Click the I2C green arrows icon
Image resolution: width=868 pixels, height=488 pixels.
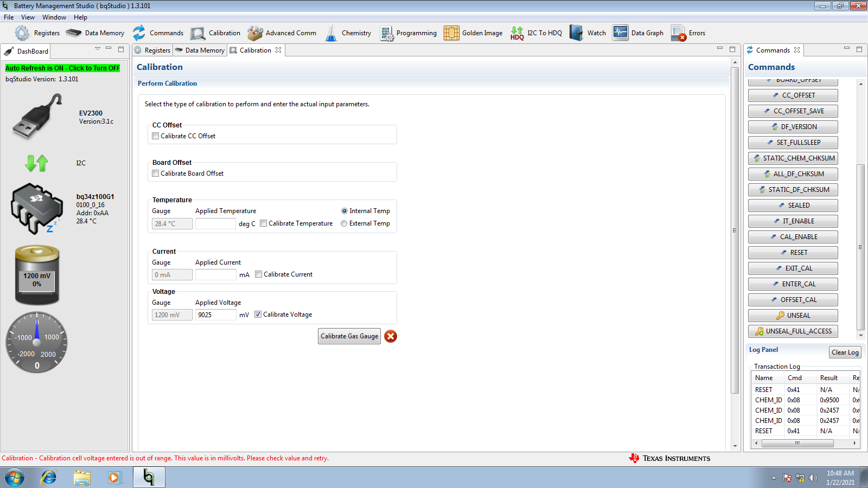pos(37,163)
